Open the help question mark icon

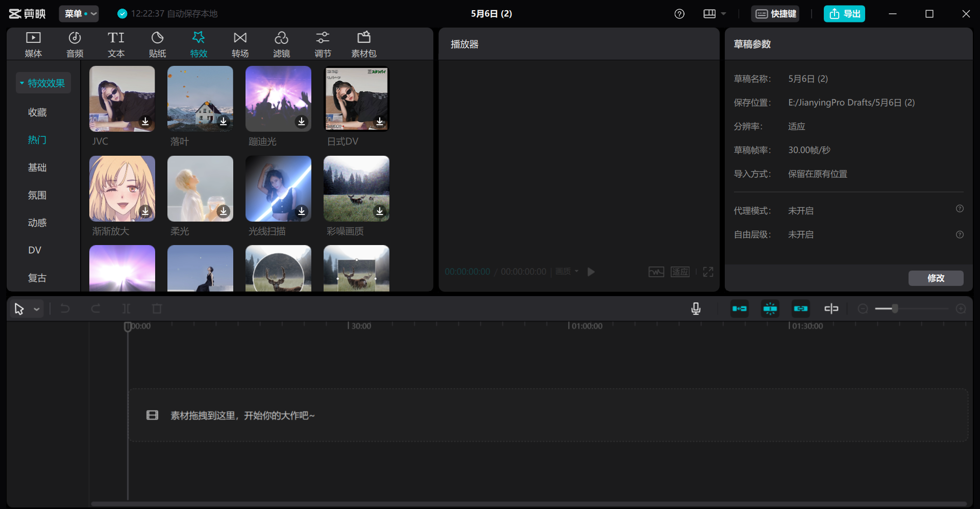point(679,14)
